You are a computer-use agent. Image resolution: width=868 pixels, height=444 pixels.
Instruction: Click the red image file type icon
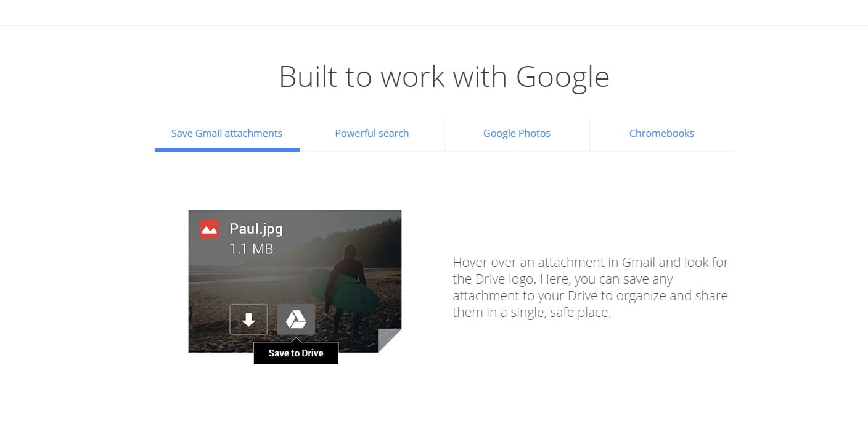pyautogui.click(x=210, y=229)
